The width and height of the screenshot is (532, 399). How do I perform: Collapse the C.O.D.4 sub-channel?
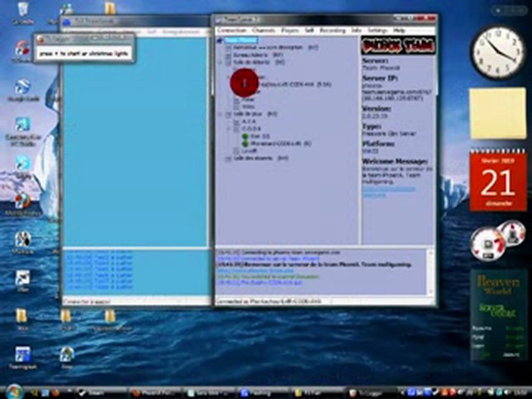(x=229, y=129)
